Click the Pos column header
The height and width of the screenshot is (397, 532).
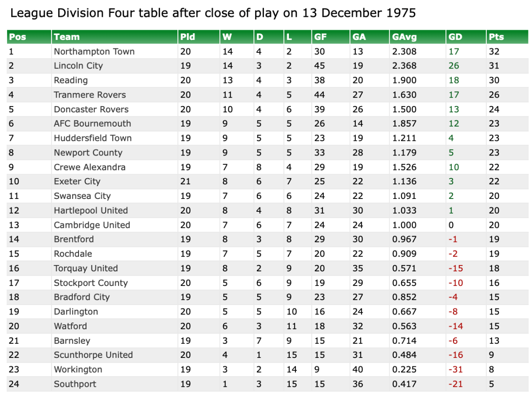pyautogui.click(x=18, y=37)
